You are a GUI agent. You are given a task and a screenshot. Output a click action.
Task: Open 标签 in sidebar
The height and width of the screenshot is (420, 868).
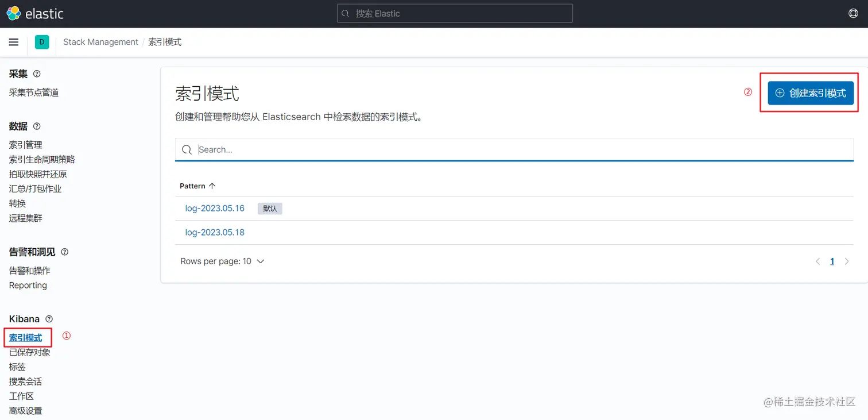17,367
